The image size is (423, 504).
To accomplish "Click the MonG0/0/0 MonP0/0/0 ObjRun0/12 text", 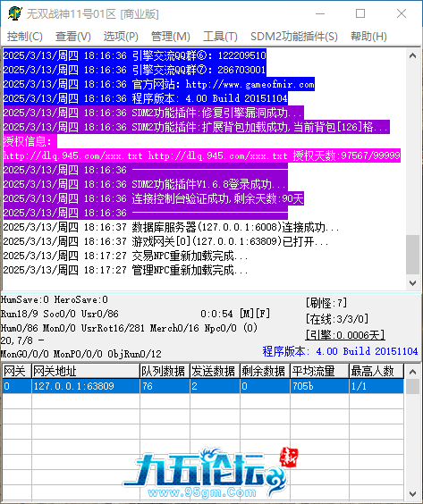I will pyautogui.click(x=81, y=354).
